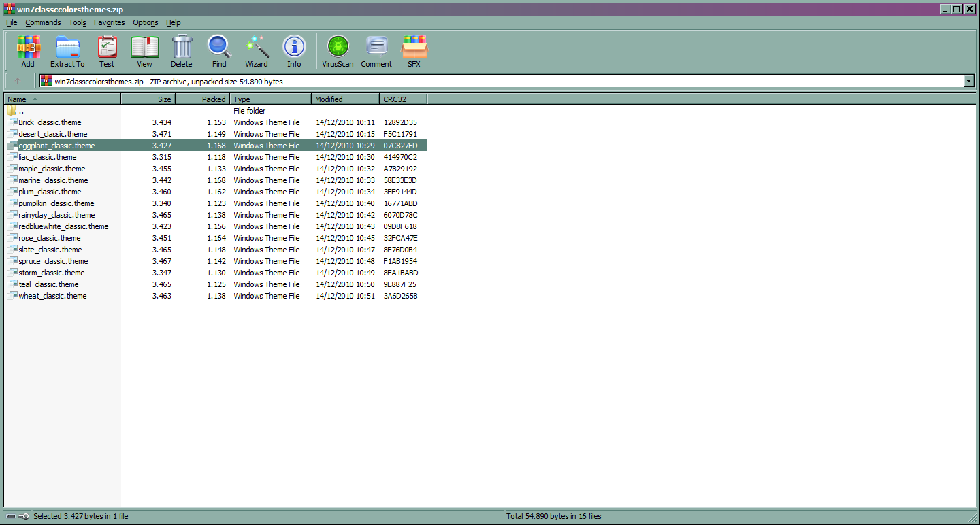The height and width of the screenshot is (525, 980).
Task: Select eggplant_classic.theme file name
Action: 56,146
